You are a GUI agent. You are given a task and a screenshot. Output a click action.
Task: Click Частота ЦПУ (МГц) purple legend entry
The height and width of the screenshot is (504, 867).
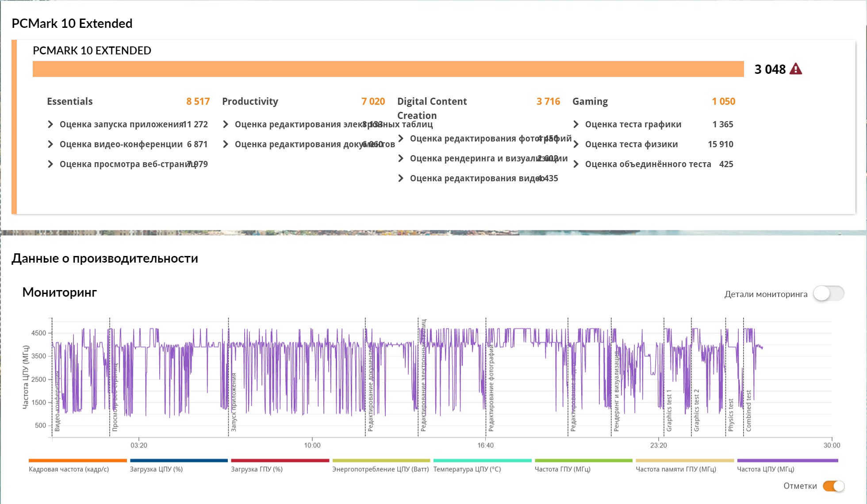[765, 469]
